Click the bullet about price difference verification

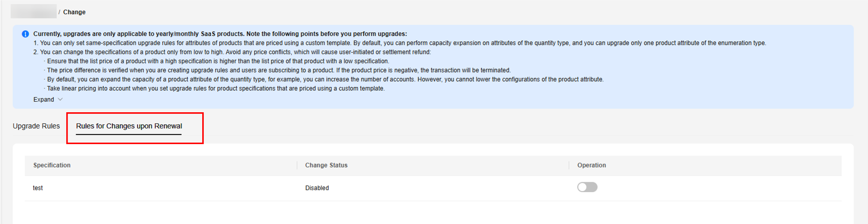278,70
